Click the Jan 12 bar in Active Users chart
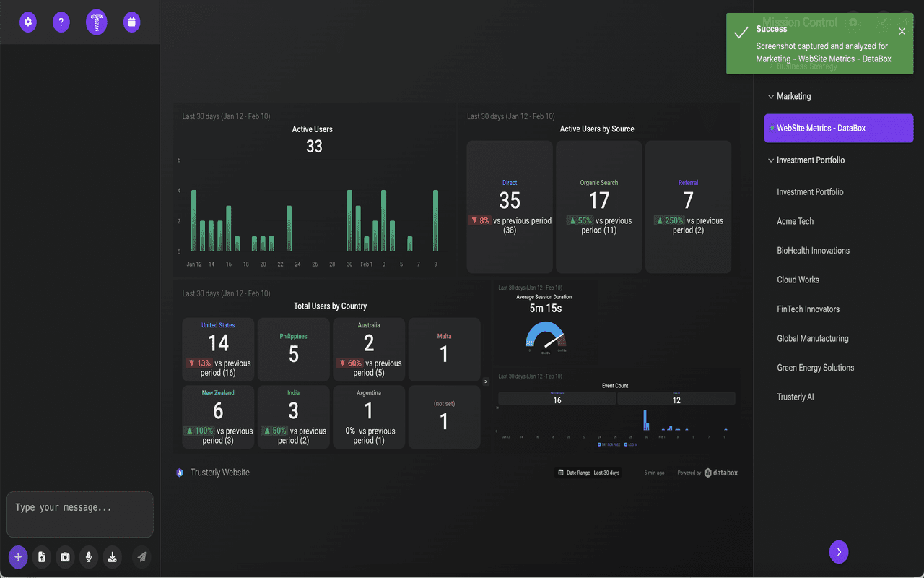Image resolution: width=924 pixels, height=578 pixels. (x=193, y=220)
